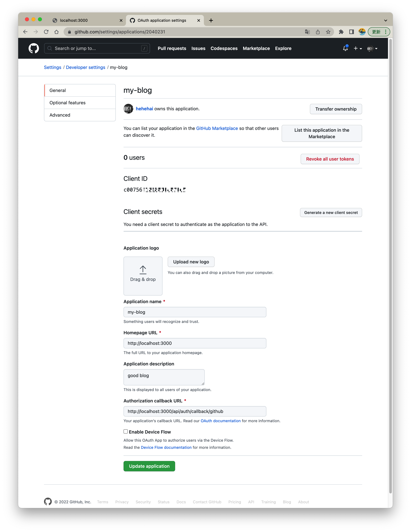Click the browser forward arrow
This screenshot has width=411, height=532.
coord(36,32)
